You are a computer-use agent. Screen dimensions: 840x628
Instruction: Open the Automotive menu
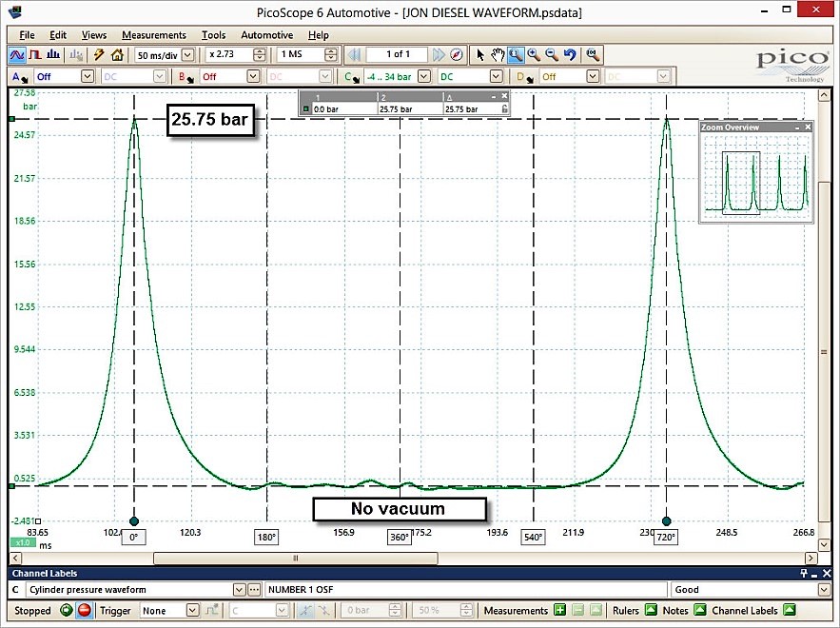[x=266, y=35]
